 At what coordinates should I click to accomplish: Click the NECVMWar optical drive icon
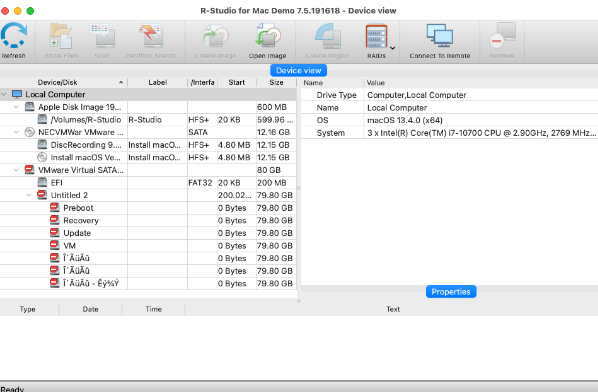29,132
